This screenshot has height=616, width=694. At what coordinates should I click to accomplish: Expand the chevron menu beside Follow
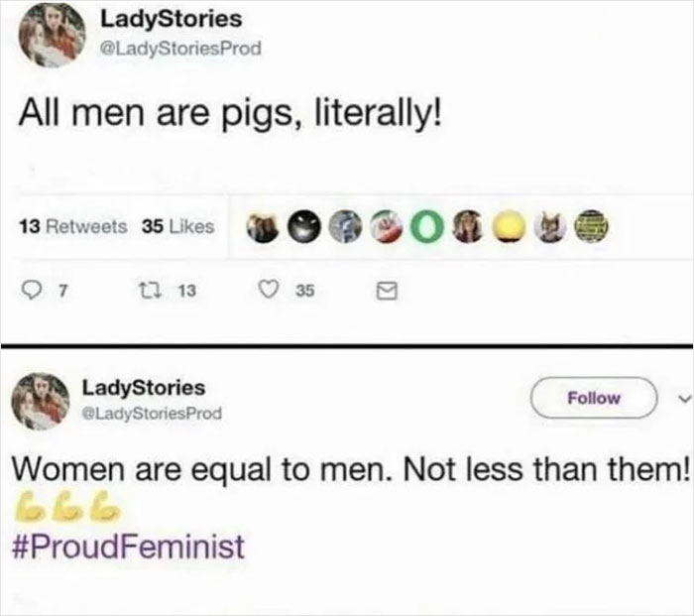tap(678, 397)
